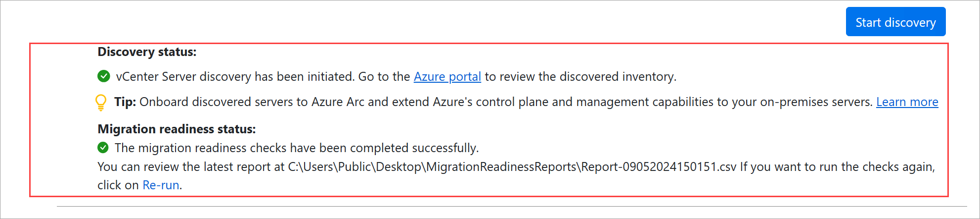Click 'You can review the latest report at' text
Screen dimensions: 980x219
coord(191,167)
